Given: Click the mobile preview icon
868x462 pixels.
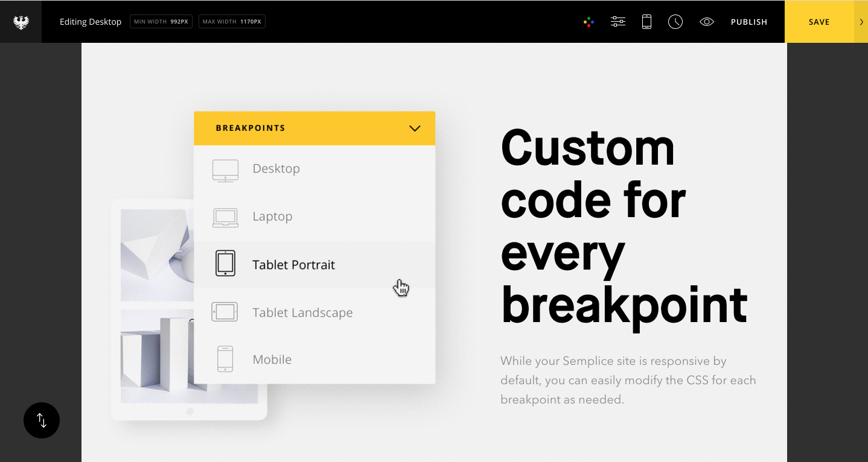Looking at the screenshot, I should click(646, 21).
